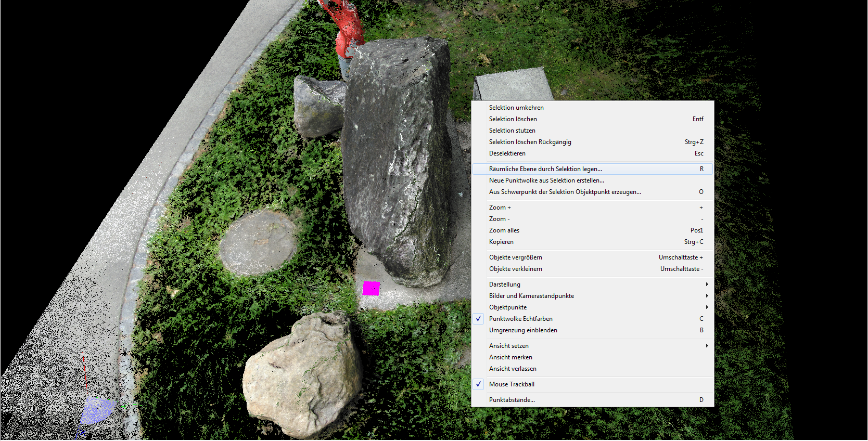The width and height of the screenshot is (868, 441).
Task: Open the 'Objektpunkte' submenu
Action: pos(508,307)
